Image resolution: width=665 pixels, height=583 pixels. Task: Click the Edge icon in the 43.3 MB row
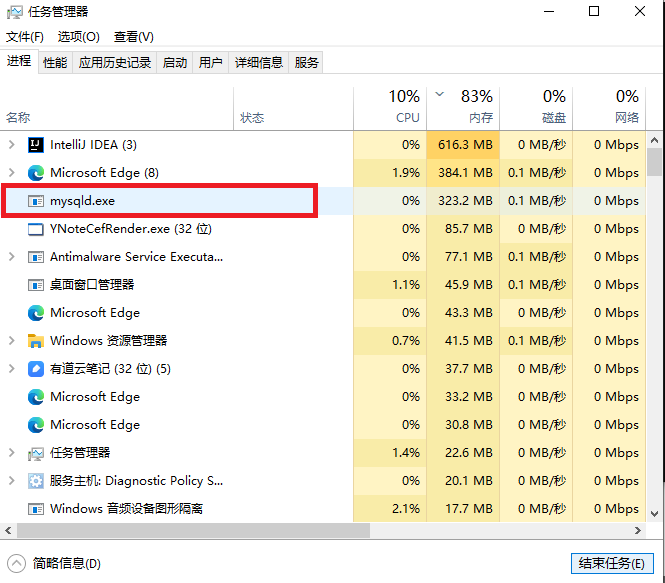[x=36, y=313]
